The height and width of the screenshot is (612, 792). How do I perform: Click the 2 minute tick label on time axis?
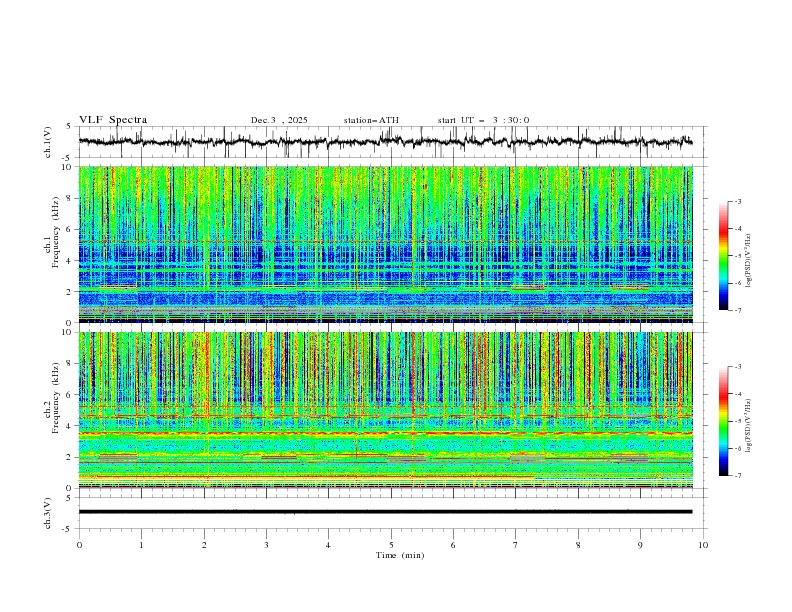pyautogui.click(x=204, y=544)
